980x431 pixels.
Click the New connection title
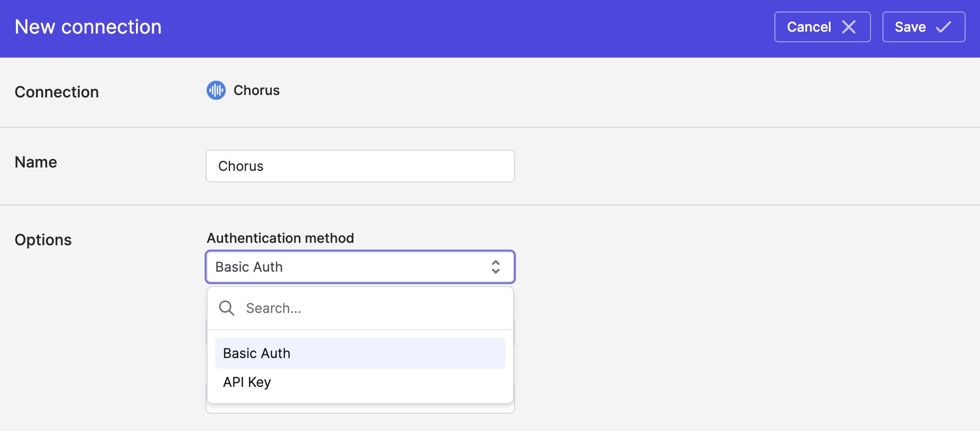click(x=88, y=27)
